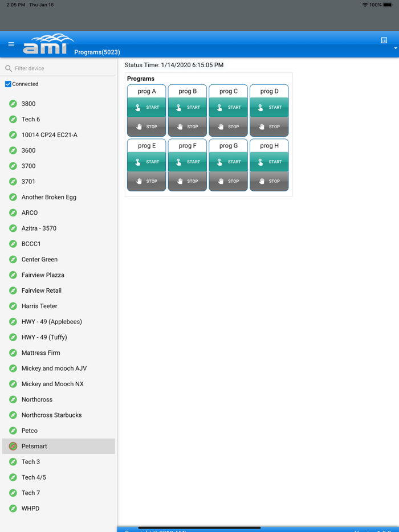Start prog H
Viewport: 399px width, 532px height.
point(269,162)
